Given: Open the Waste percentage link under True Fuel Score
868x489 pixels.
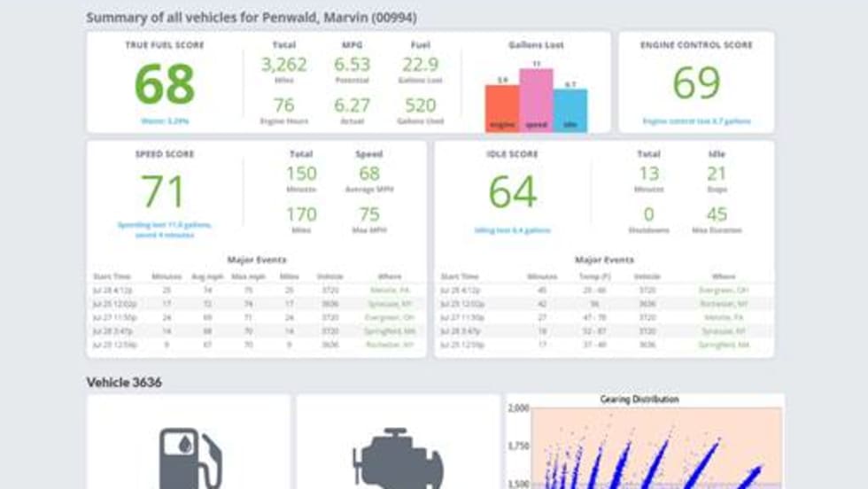Looking at the screenshot, I should click(164, 120).
